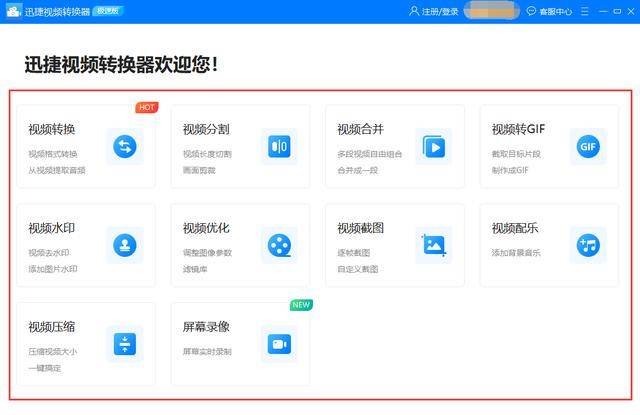
Task: Close the converter window
Action: pyautogui.click(x=631, y=11)
